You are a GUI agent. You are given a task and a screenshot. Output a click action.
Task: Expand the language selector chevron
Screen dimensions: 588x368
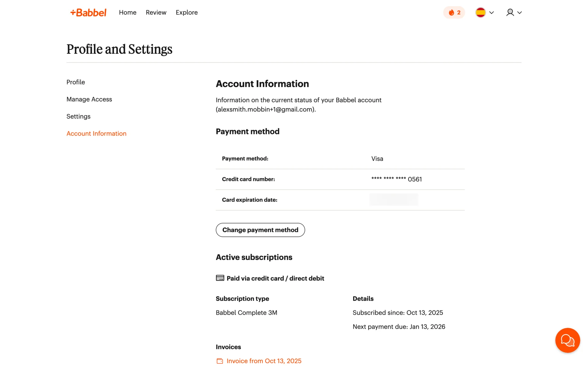click(x=492, y=13)
